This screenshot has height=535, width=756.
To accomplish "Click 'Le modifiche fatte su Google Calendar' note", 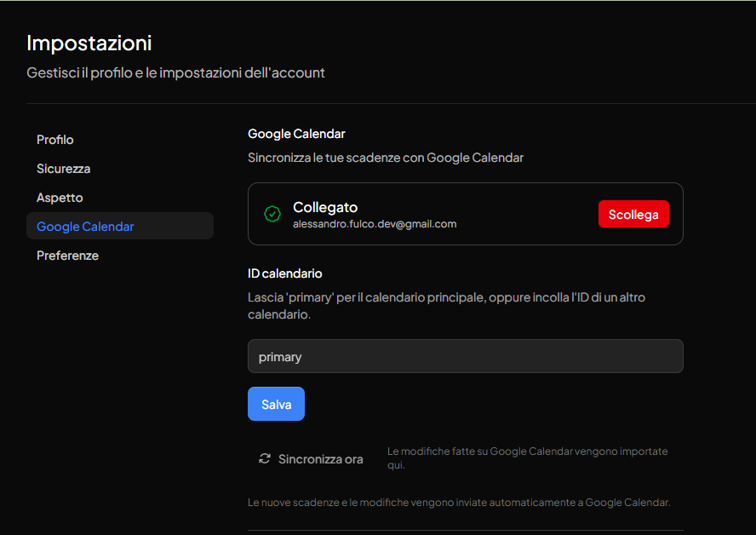I will coord(528,458).
